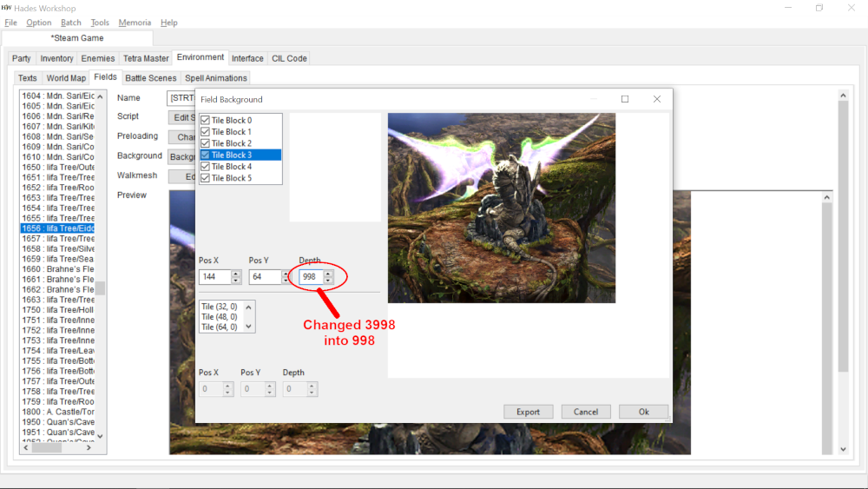868x489 pixels.
Task: Switch to the Party tab
Action: tap(22, 58)
